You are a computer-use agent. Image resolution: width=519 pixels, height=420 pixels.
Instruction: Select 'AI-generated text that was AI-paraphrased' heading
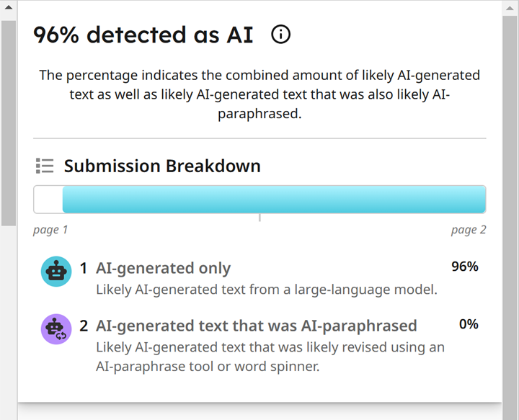click(256, 326)
